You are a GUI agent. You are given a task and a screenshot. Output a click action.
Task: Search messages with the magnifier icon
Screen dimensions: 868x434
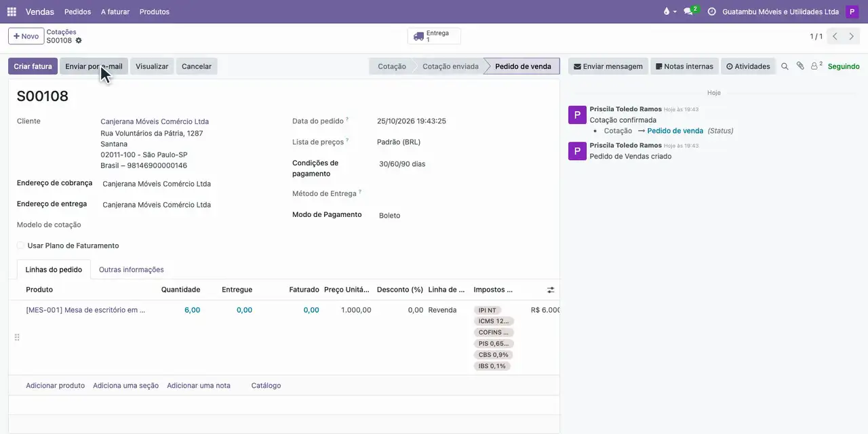[x=785, y=66]
